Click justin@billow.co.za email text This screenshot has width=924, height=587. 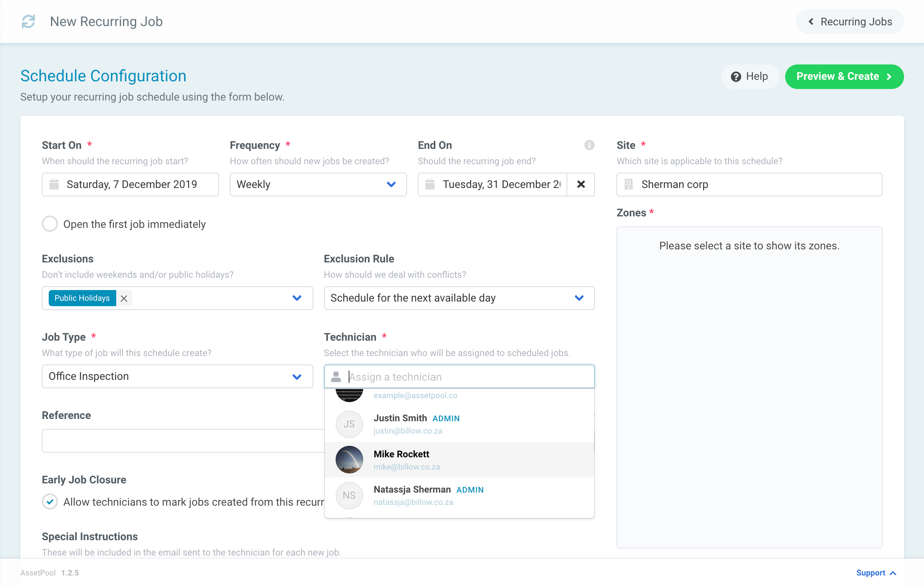(407, 431)
